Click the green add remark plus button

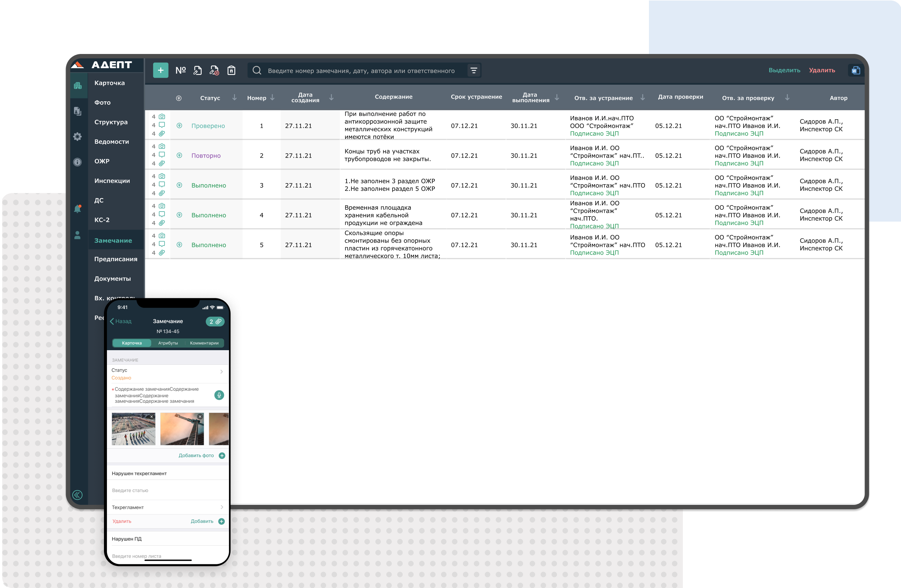(161, 70)
